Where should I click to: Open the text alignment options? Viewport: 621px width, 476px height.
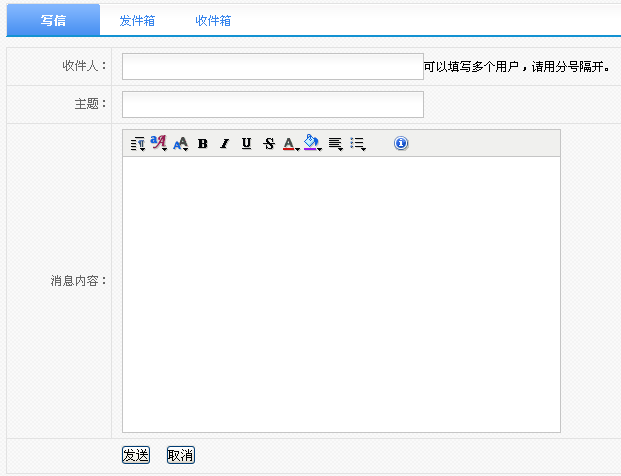tap(335, 144)
